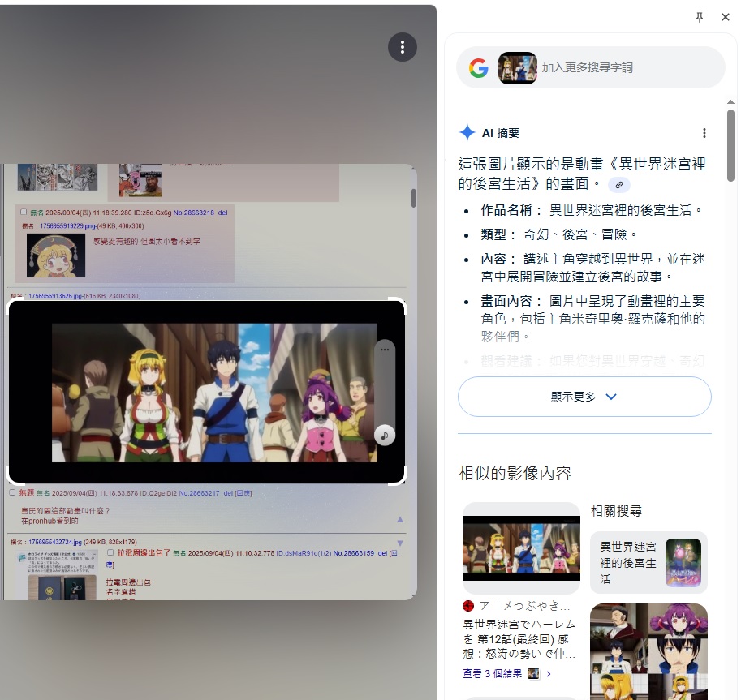
Task: Open the AI 摘要 more options menu
Action: tap(704, 133)
